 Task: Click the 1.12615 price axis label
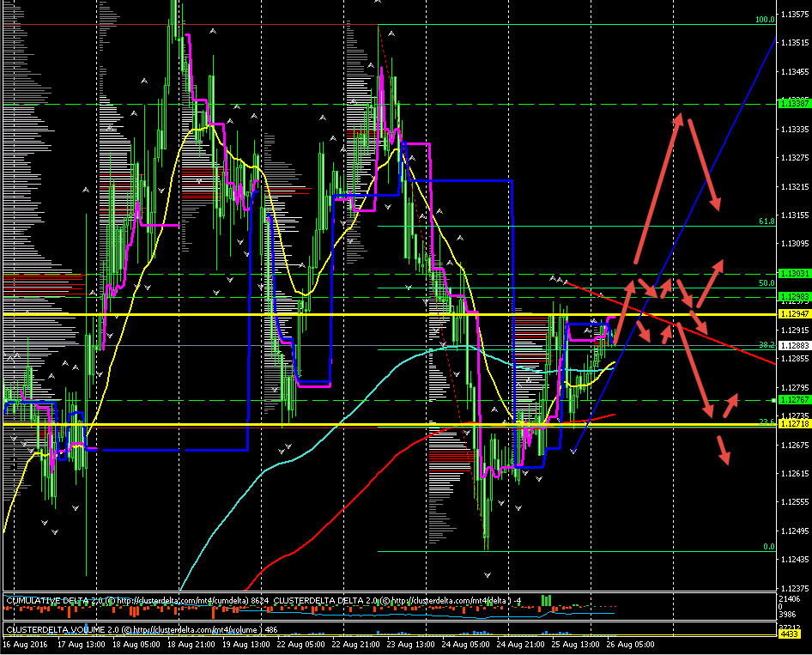795,473
